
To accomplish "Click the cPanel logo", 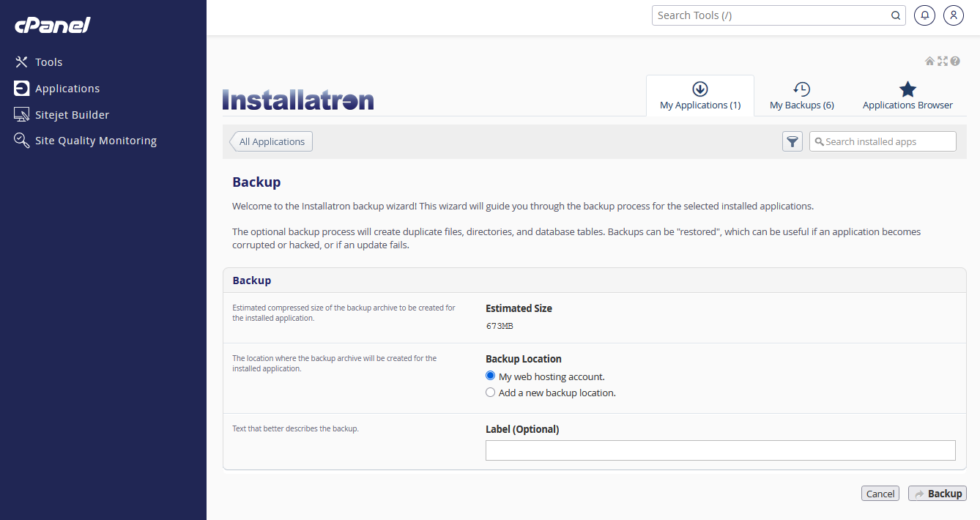I will 53,25.
